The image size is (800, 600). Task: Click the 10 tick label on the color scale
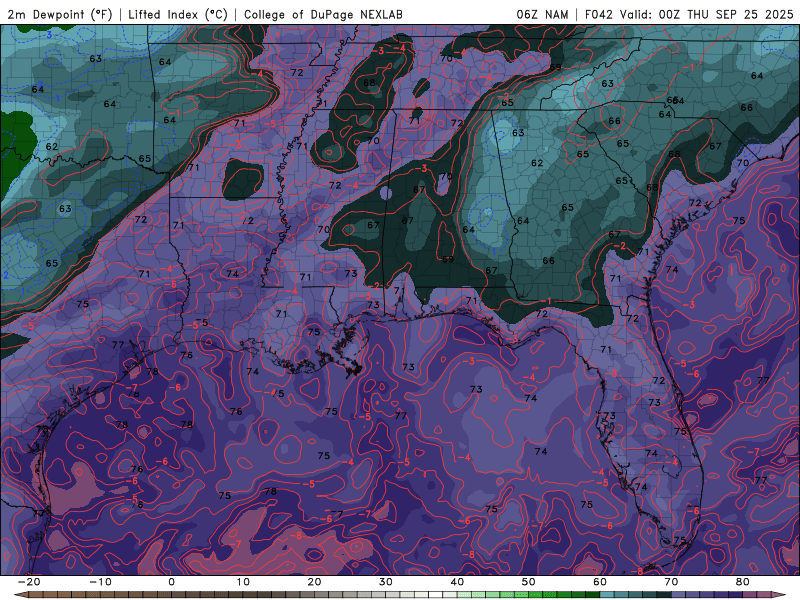point(243,582)
